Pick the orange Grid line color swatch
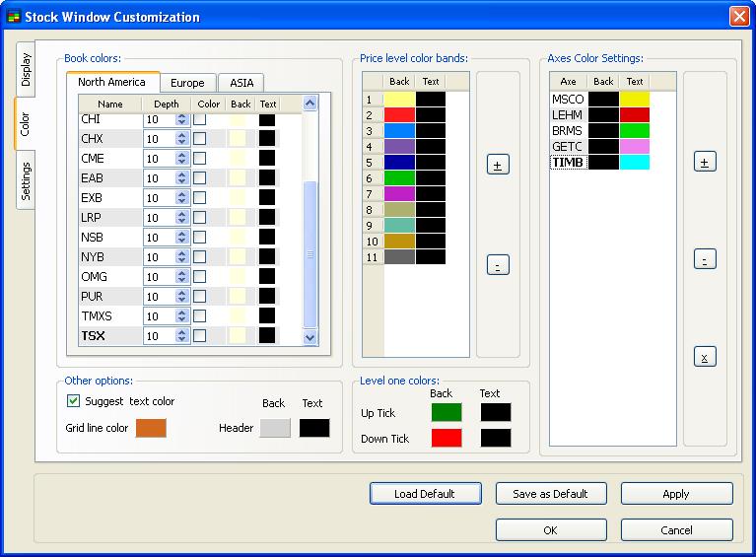The height and width of the screenshot is (557, 756). [151, 428]
